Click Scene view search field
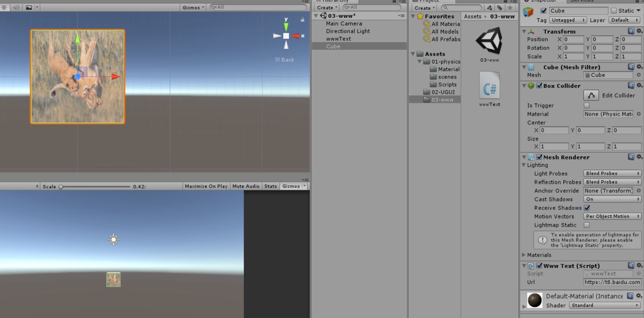This screenshot has width=644, height=318. tap(258, 7)
